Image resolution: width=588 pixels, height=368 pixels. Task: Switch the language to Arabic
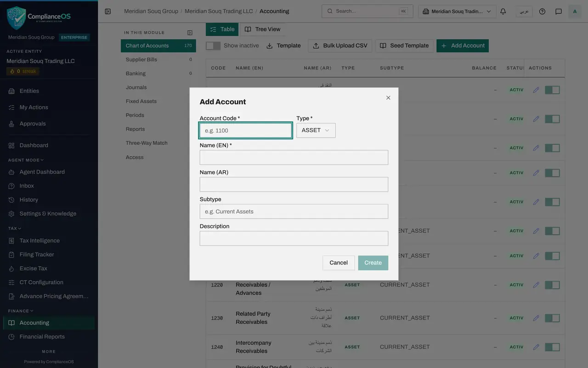click(524, 11)
